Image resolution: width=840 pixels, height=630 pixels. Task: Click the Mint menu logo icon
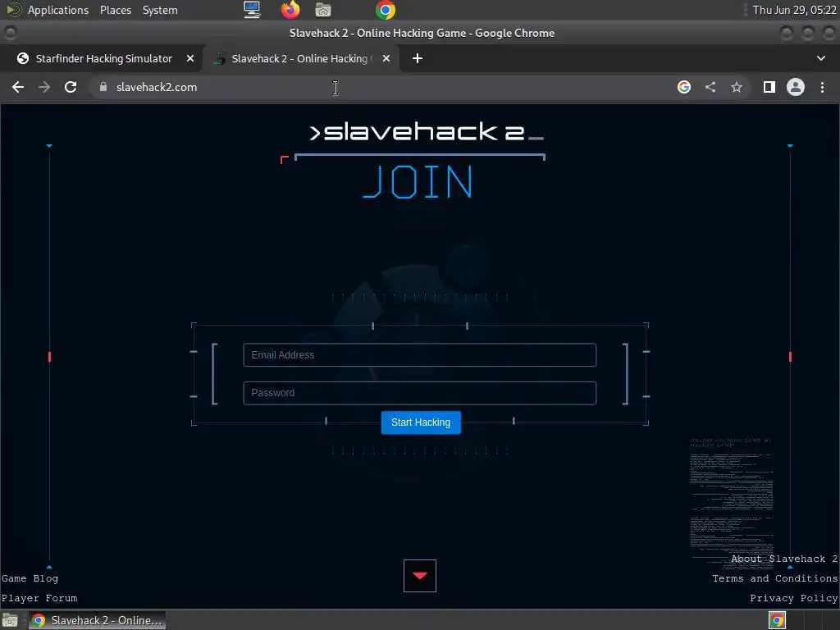tap(13, 10)
